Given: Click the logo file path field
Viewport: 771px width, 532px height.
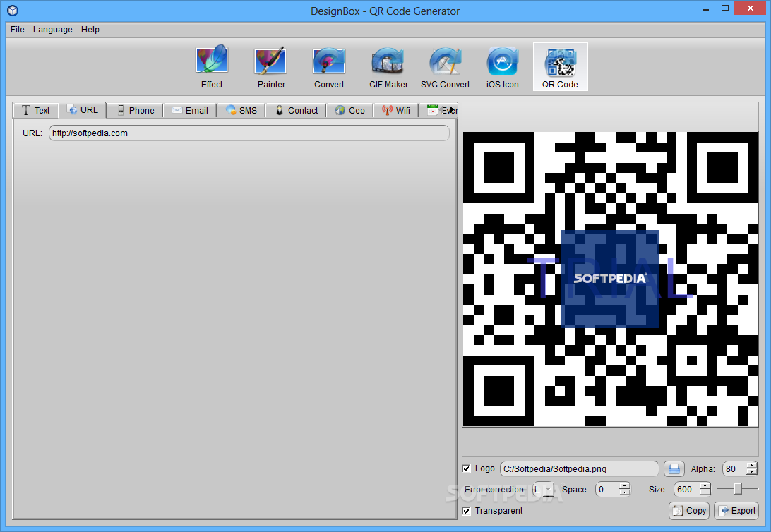Looking at the screenshot, I should (579, 469).
